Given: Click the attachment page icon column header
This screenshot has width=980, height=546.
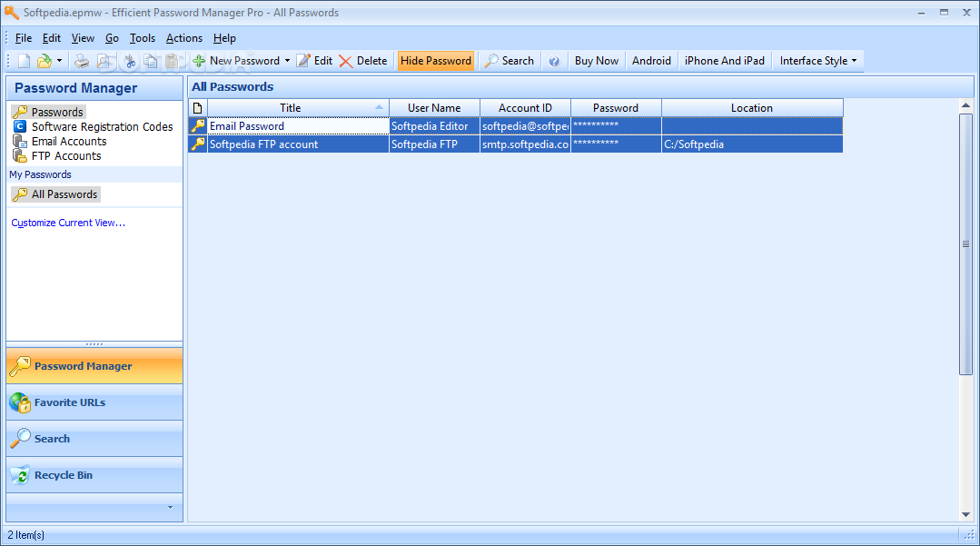Looking at the screenshot, I should point(197,107).
